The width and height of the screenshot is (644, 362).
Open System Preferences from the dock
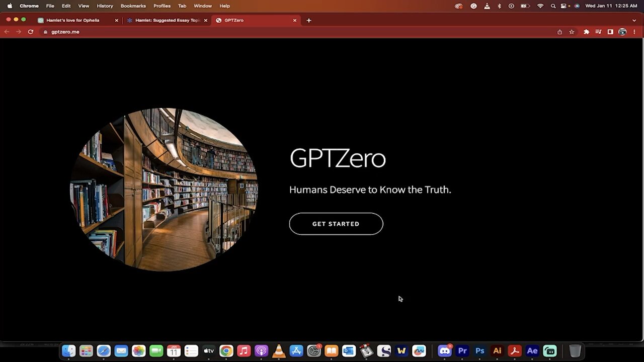[314, 351]
